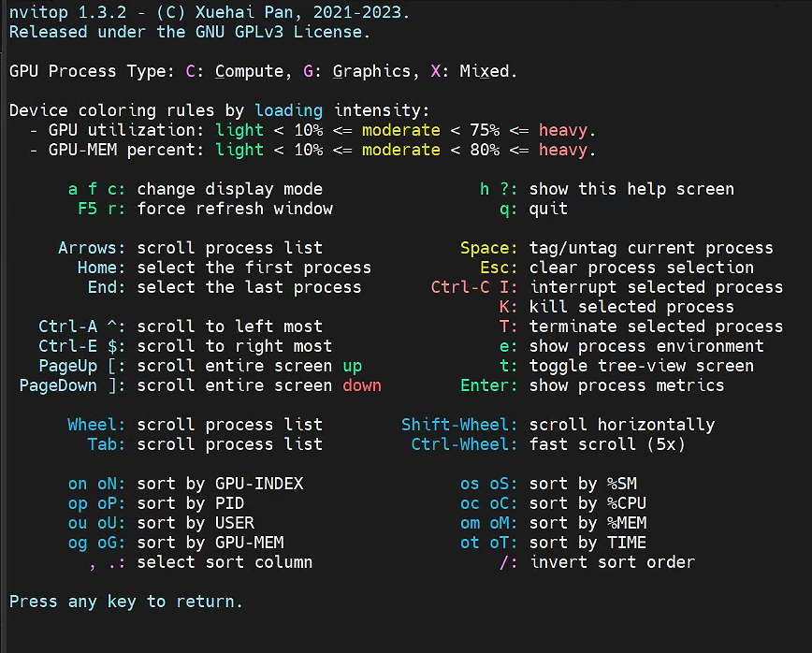The width and height of the screenshot is (812, 653).
Task: Click the yellow "Space:" key label
Action: point(489,248)
